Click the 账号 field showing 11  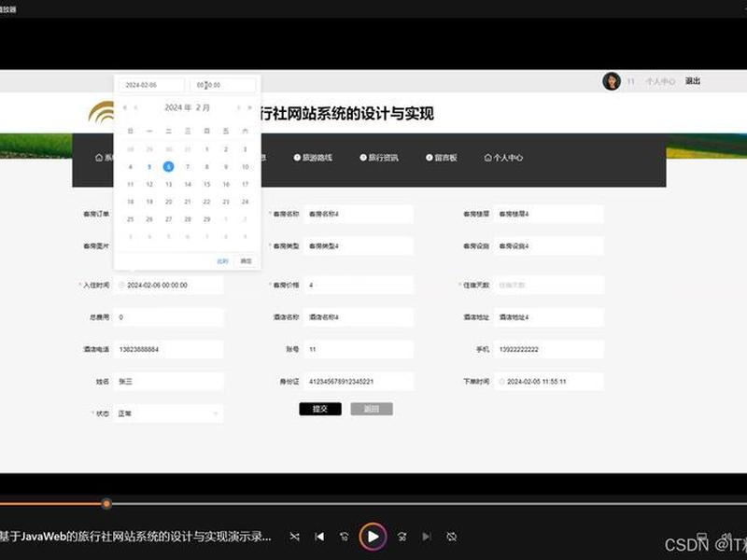359,349
